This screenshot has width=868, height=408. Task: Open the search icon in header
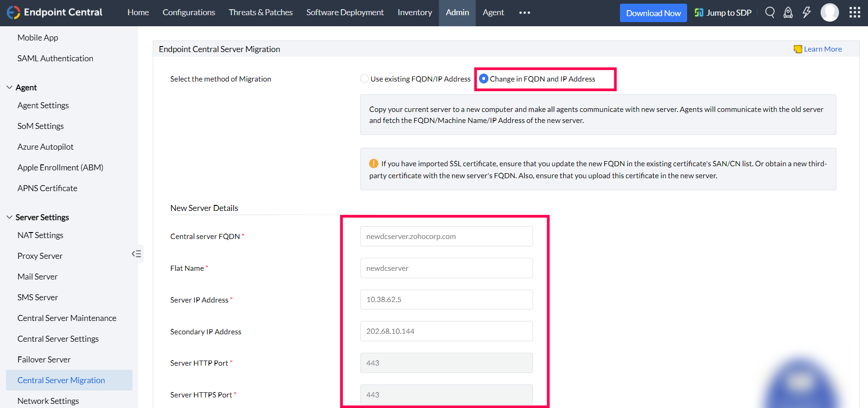770,12
